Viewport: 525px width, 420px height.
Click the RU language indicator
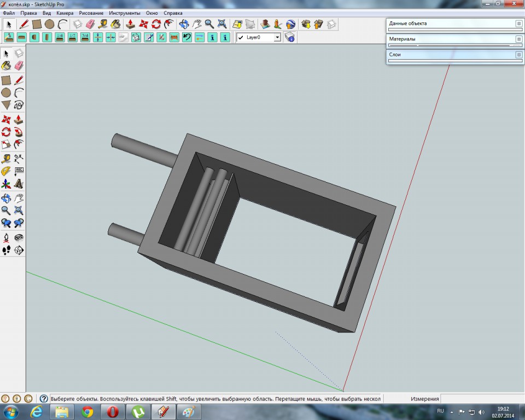pyautogui.click(x=440, y=411)
